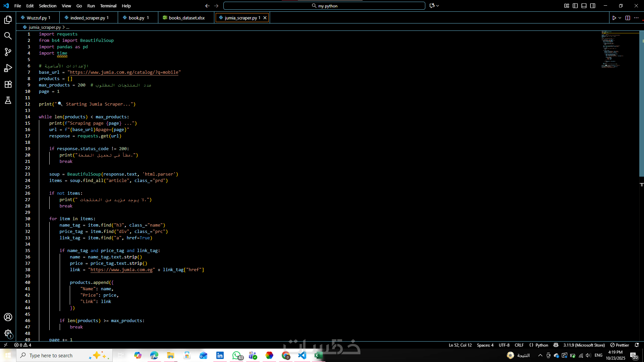Open the Testing flask view
The width and height of the screenshot is (644, 362).
coord(8,100)
